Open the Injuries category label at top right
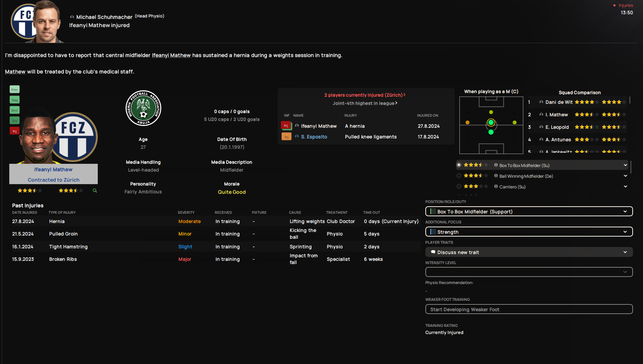 (626, 5)
